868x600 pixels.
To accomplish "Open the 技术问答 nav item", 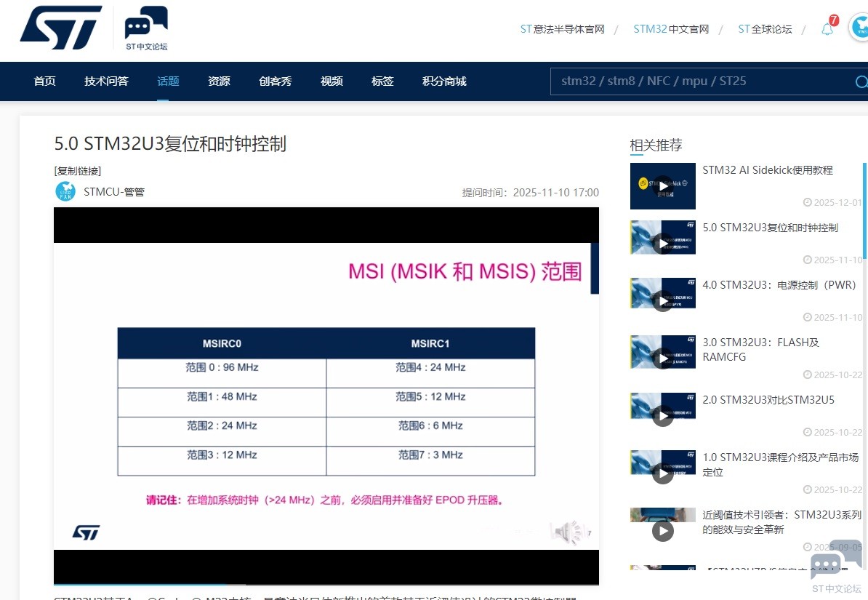I will click(106, 81).
